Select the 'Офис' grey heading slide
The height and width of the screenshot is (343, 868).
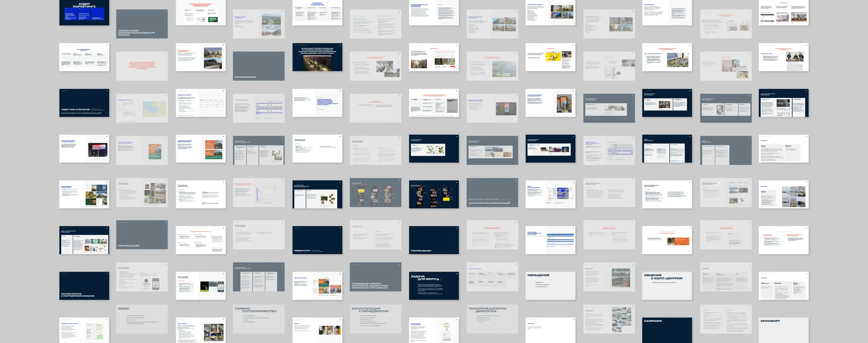pos(141,319)
